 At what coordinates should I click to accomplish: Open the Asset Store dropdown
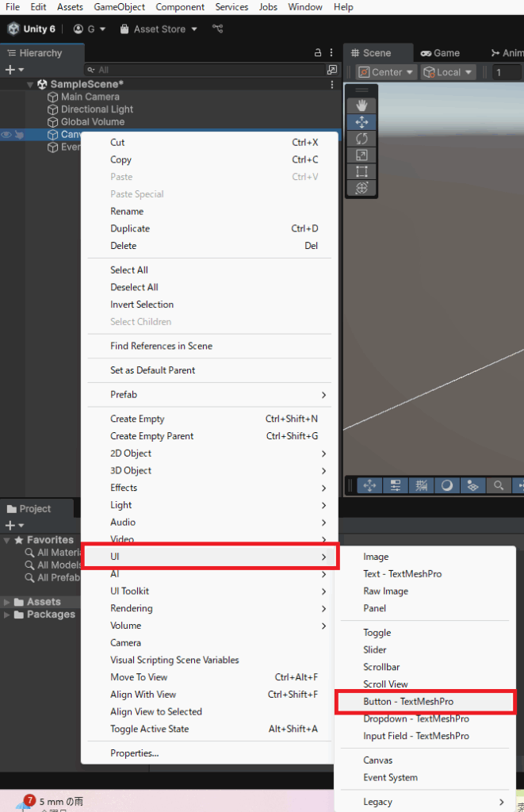[159, 29]
